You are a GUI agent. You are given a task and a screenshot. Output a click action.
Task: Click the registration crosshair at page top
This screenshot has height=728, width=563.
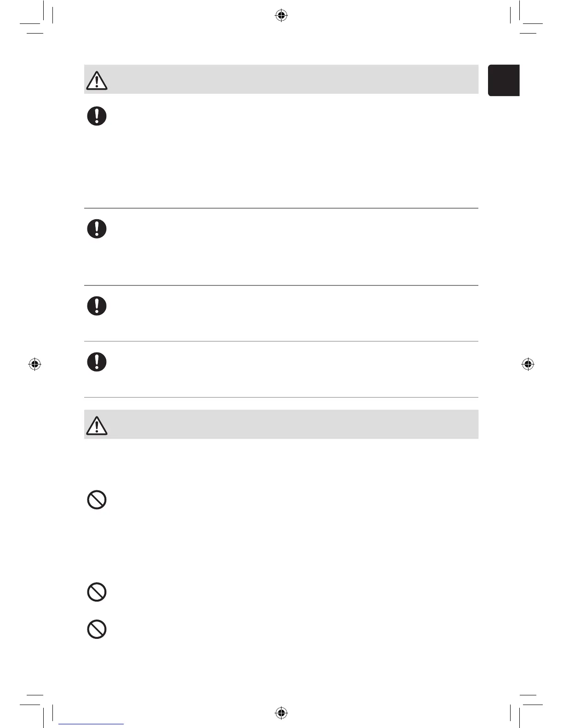[x=281, y=16]
